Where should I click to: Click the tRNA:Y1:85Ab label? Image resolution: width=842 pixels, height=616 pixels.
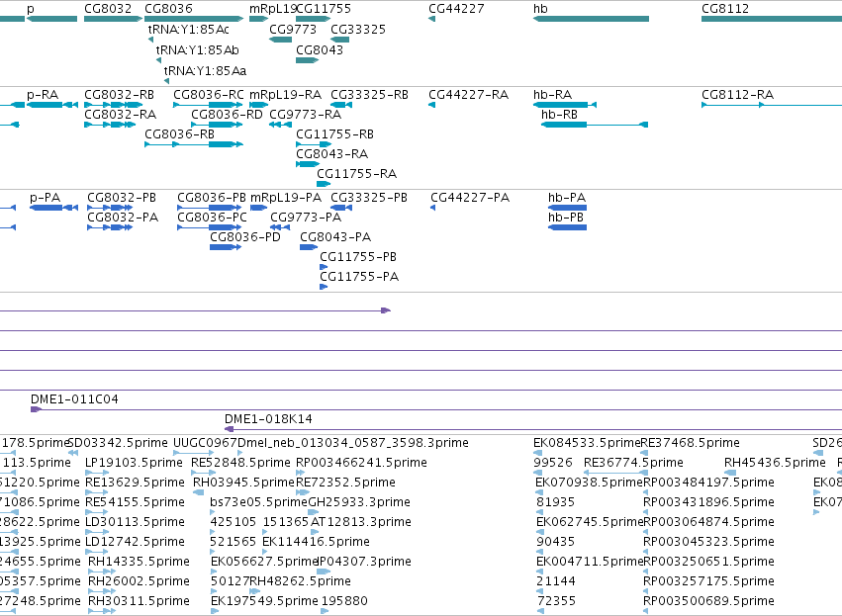coord(198,49)
